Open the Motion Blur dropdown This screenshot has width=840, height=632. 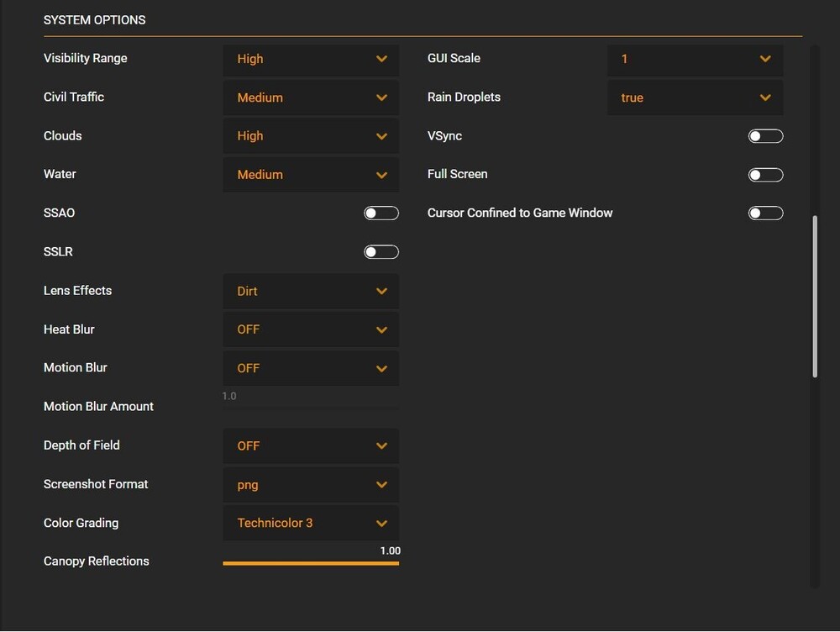(310, 368)
